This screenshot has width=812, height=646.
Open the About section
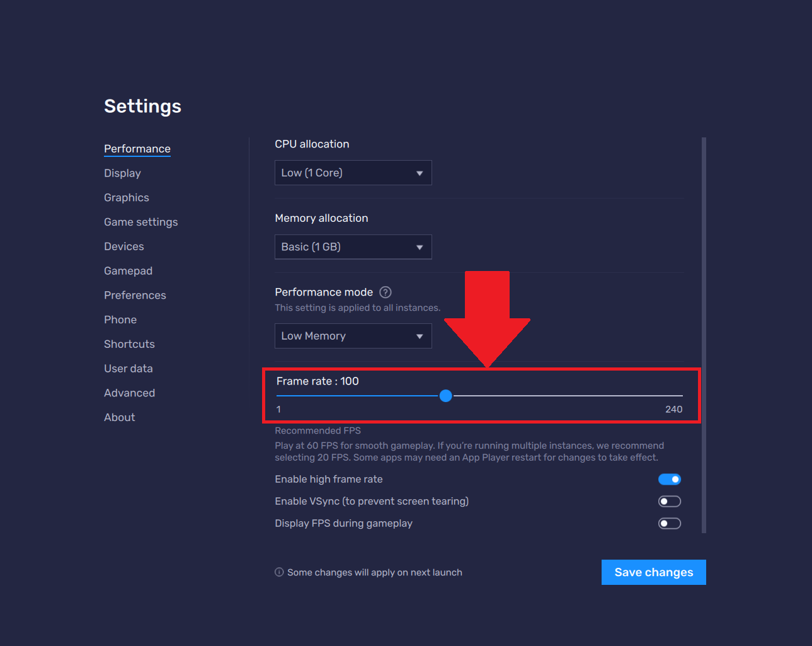[x=120, y=417]
